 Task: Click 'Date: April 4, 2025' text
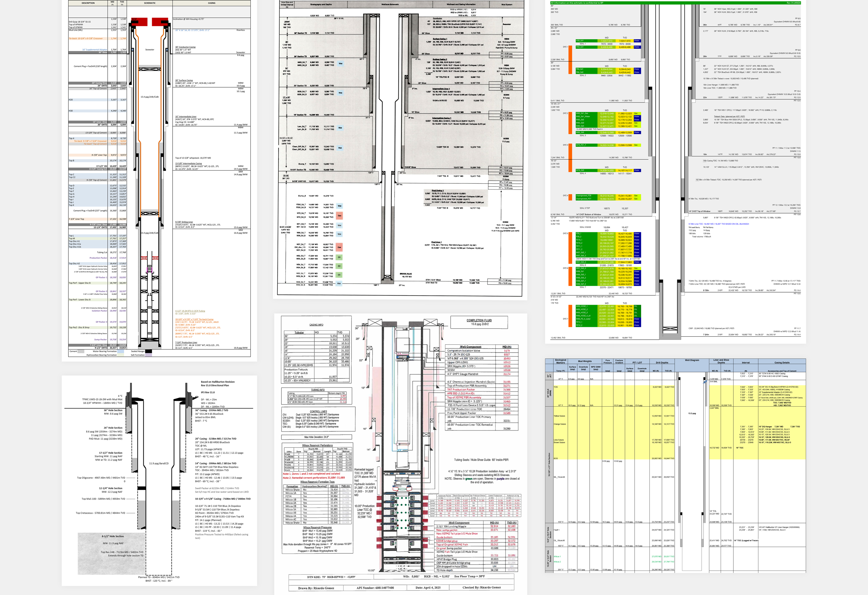428,588
